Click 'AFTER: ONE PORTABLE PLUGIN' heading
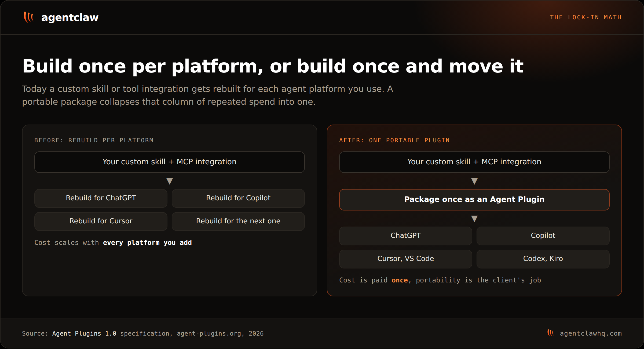 point(394,140)
